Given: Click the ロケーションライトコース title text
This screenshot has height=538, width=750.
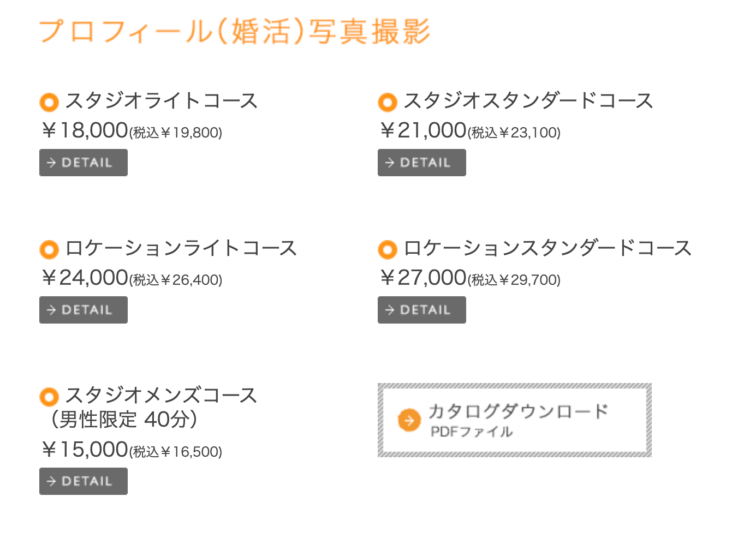Looking at the screenshot, I should 181,248.
